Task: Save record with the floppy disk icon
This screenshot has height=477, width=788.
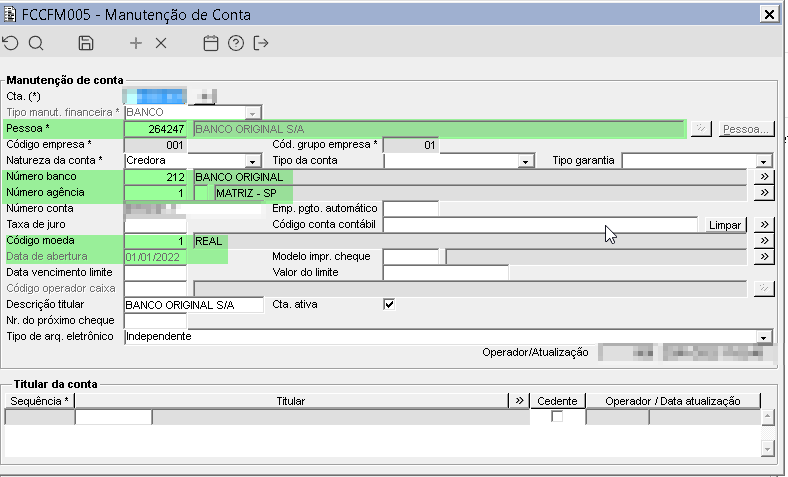Action: click(x=86, y=43)
